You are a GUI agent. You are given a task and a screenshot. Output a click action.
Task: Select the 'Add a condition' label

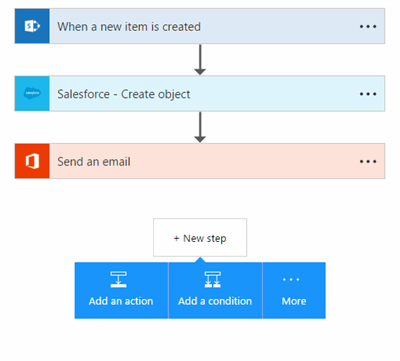(x=215, y=301)
